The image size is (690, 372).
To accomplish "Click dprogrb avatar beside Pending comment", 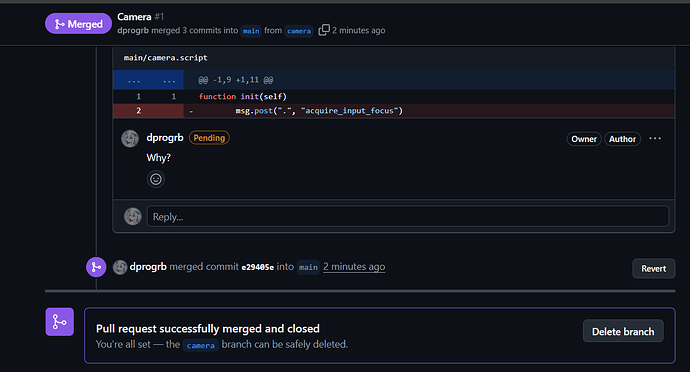I will pos(130,139).
